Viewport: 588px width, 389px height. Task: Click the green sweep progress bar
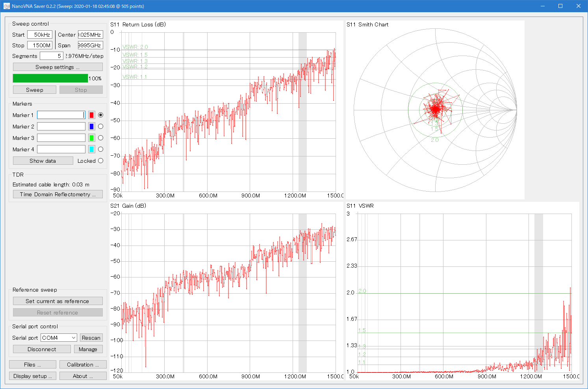[x=50, y=78]
